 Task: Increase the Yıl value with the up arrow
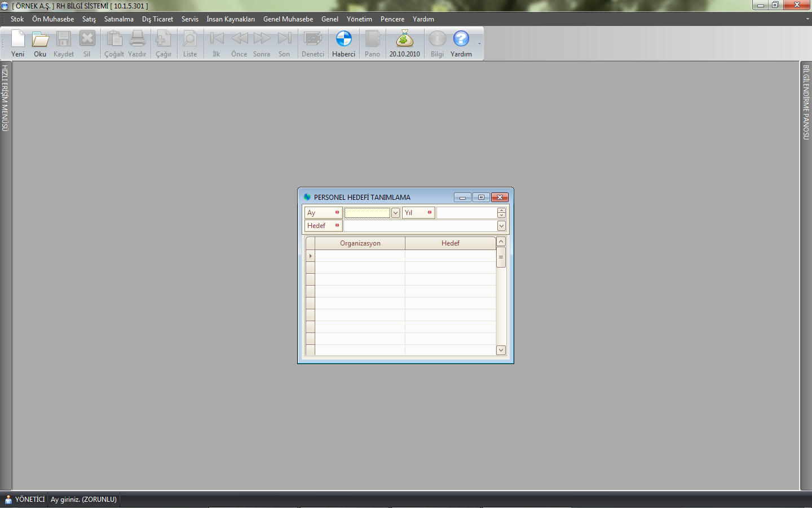pos(501,211)
